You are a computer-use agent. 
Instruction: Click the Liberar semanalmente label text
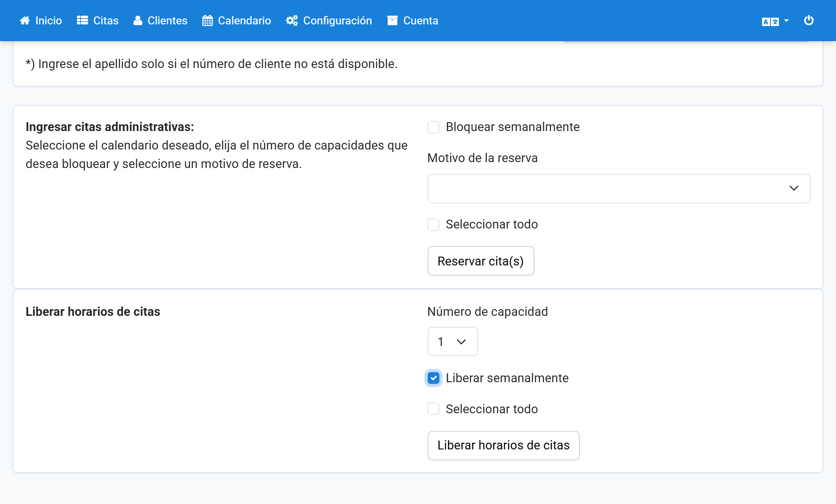point(507,378)
